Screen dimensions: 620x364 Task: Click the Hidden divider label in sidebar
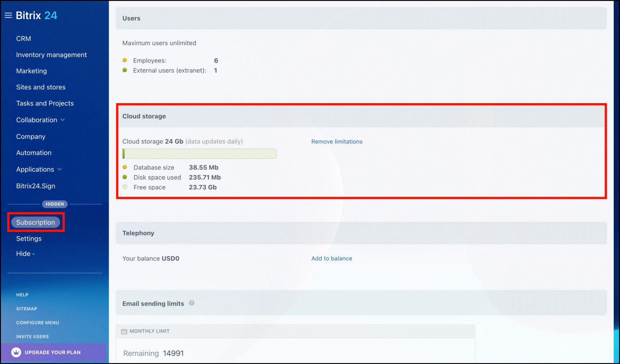point(54,204)
